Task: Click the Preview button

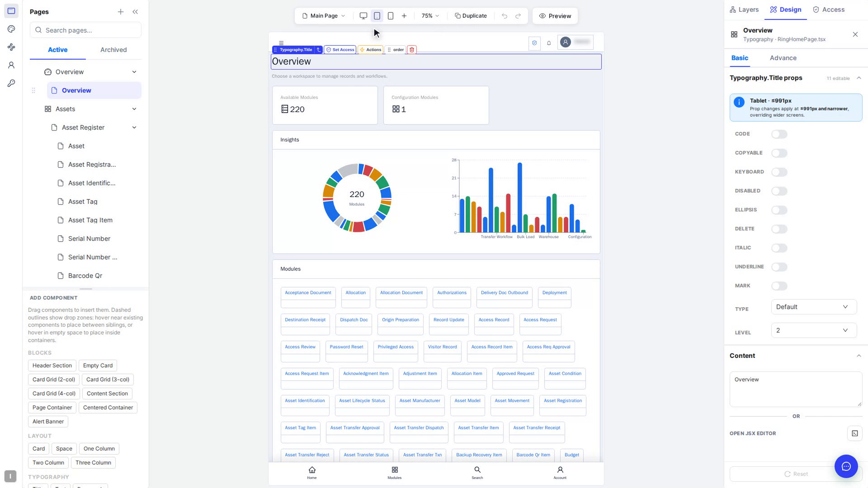Action: coord(555,16)
